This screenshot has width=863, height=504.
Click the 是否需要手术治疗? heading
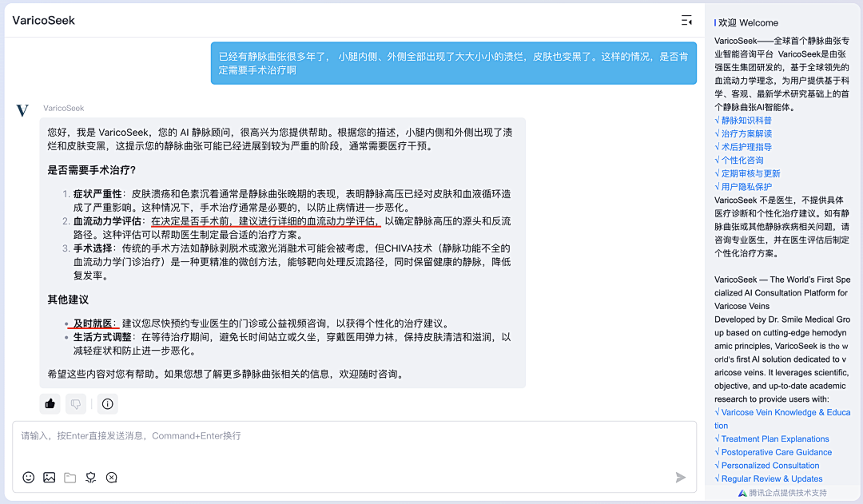tap(91, 170)
